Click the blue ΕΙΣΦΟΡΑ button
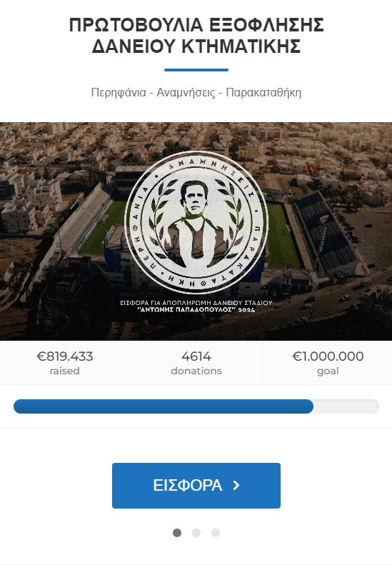The width and height of the screenshot is (392, 565). tap(196, 486)
